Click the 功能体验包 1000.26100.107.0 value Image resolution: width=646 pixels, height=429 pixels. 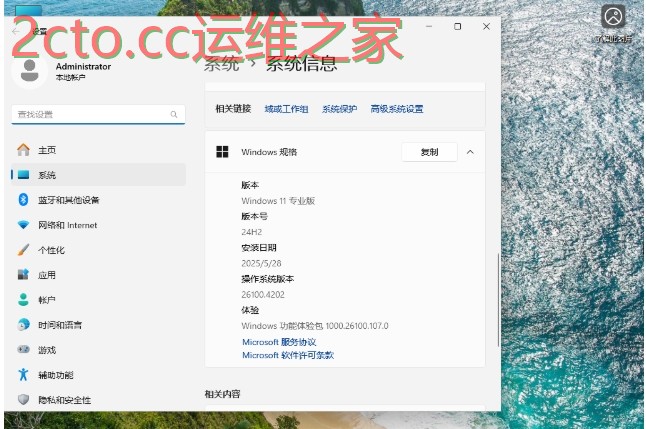pos(315,326)
